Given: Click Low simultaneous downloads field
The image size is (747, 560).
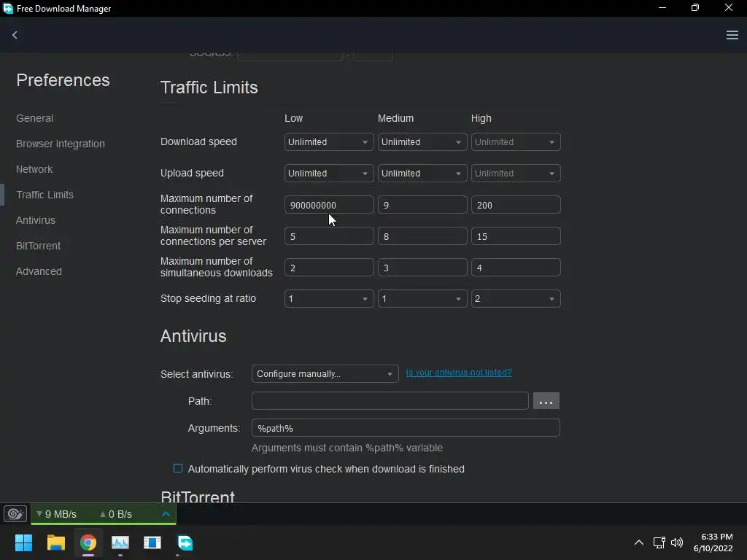Looking at the screenshot, I should click(329, 268).
